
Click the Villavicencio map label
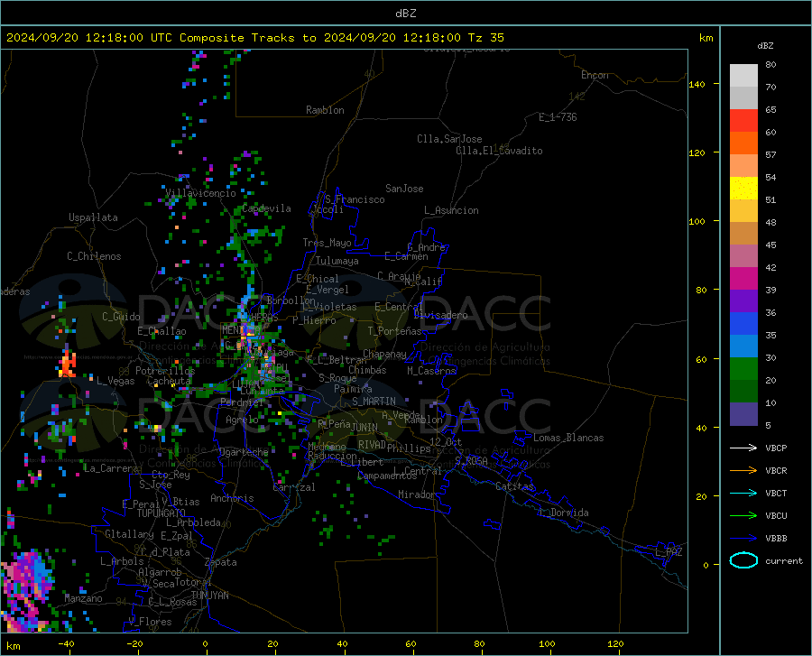pos(200,193)
